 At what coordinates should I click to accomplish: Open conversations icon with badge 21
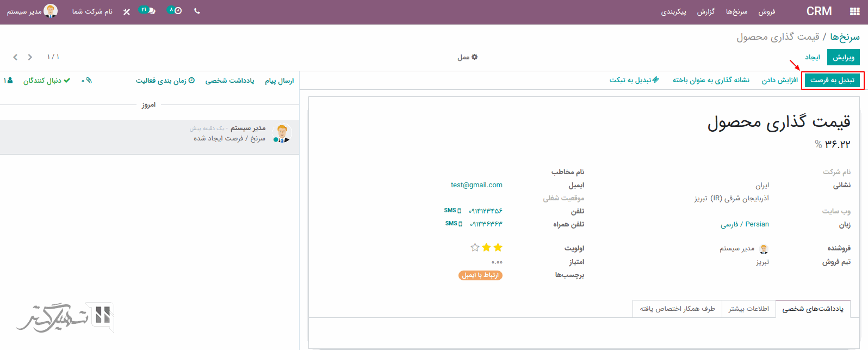click(147, 10)
